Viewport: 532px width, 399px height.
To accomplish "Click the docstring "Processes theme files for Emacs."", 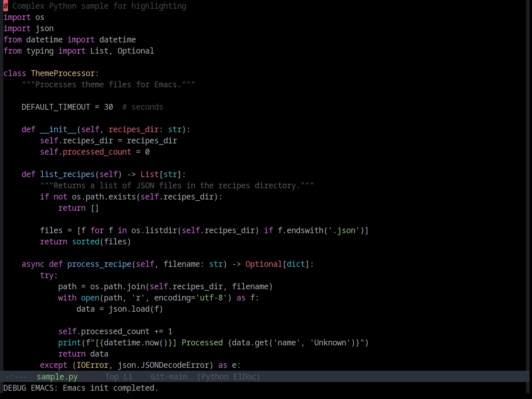I will tap(108, 84).
